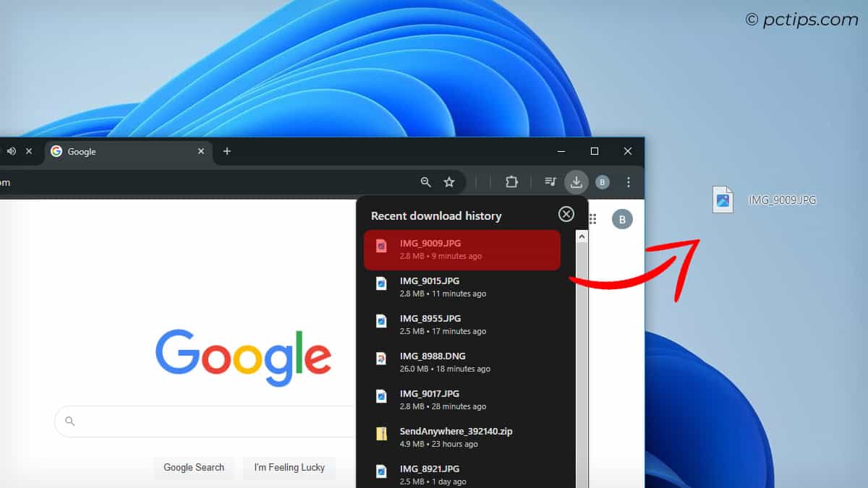Open the Google apps grid icon
868x488 pixels.
click(x=592, y=219)
